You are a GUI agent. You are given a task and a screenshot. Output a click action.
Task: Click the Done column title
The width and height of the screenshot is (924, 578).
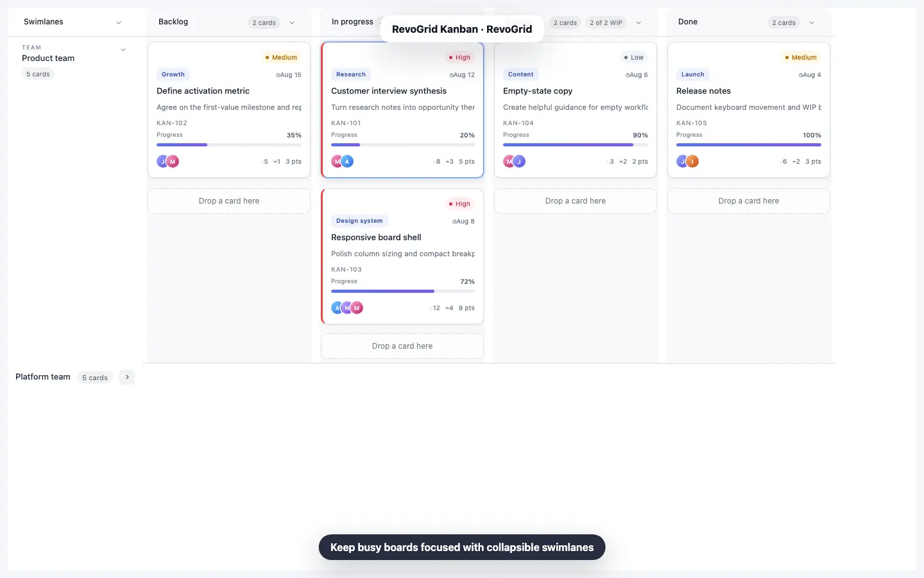[688, 22]
